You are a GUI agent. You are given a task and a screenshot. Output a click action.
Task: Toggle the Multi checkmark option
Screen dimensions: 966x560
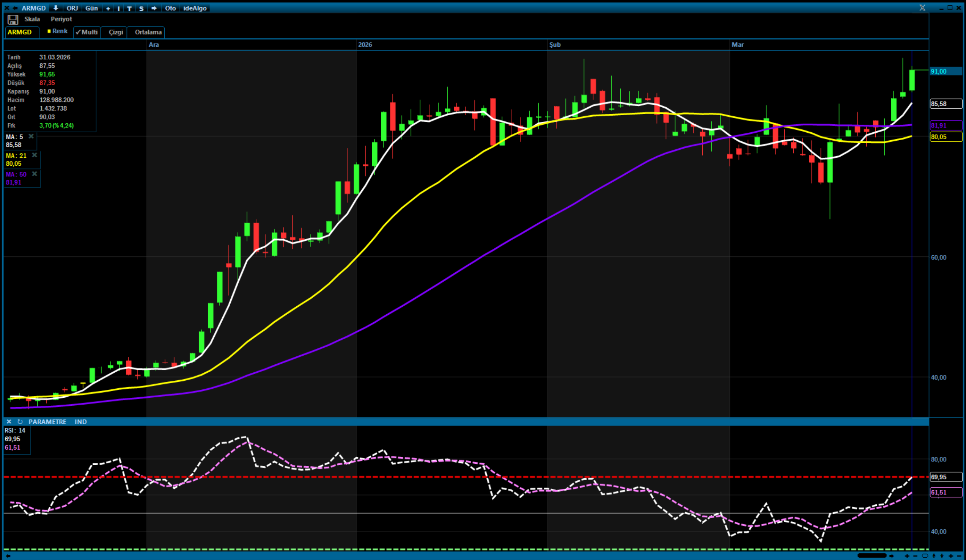(x=87, y=32)
